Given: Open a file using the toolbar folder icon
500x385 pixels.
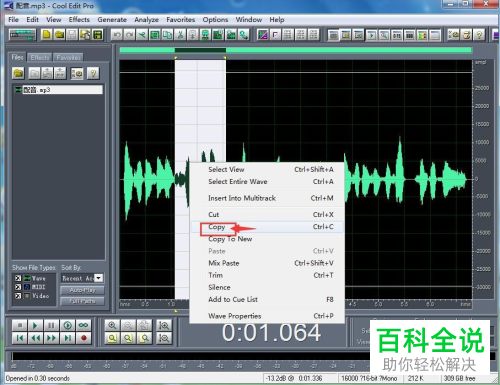Looking at the screenshot, I should point(60,35).
